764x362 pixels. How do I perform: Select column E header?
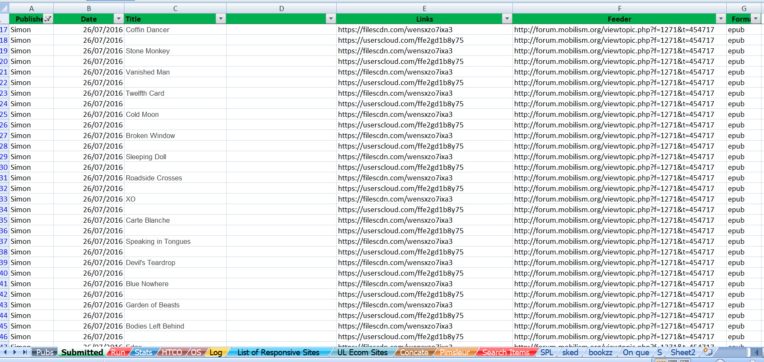point(424,8)
